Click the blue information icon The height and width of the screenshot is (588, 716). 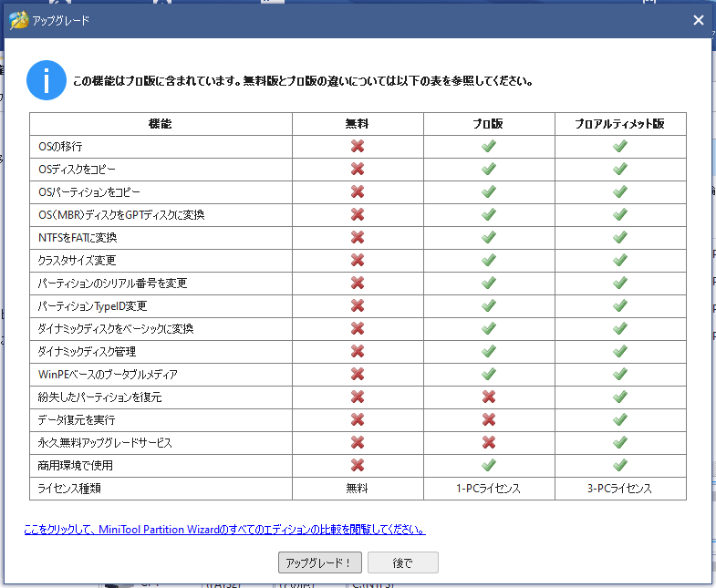click(x=46, y=80)
